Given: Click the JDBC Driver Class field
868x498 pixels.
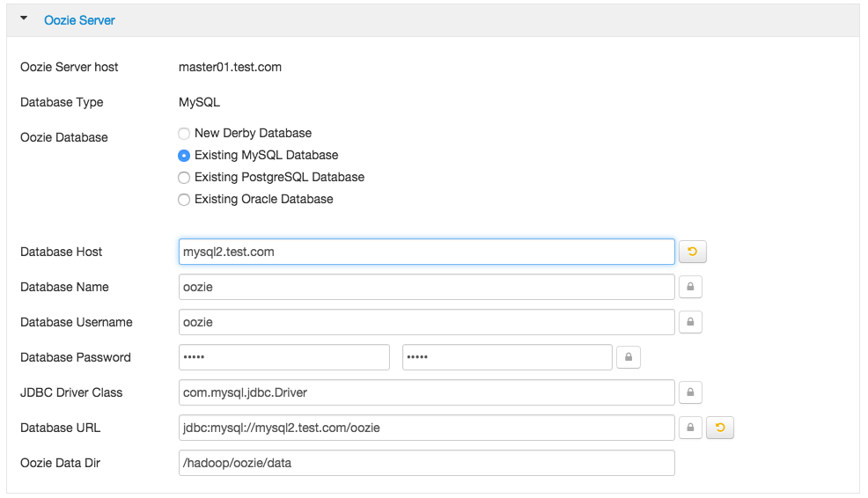Looking at the screenshot, I should (x=426, y=392).
